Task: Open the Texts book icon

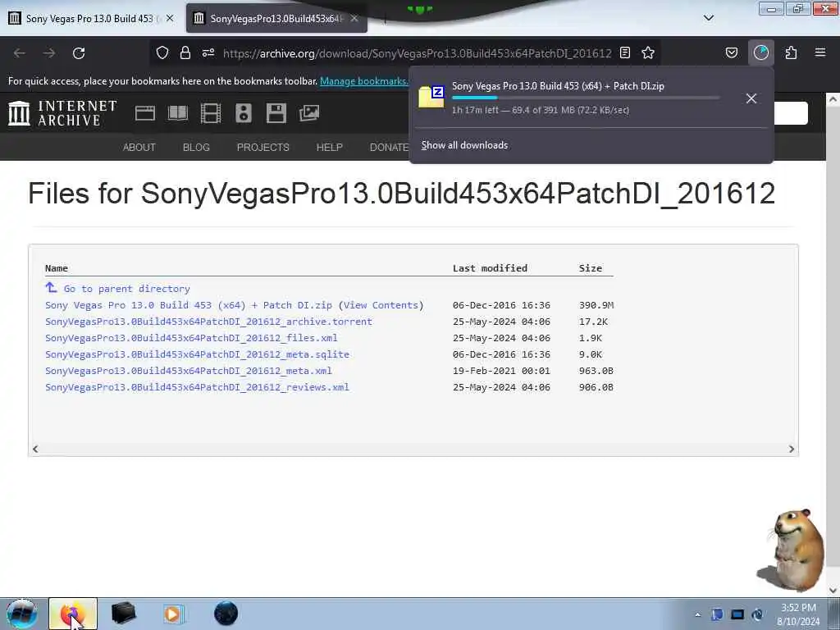Action: (178, 113)
